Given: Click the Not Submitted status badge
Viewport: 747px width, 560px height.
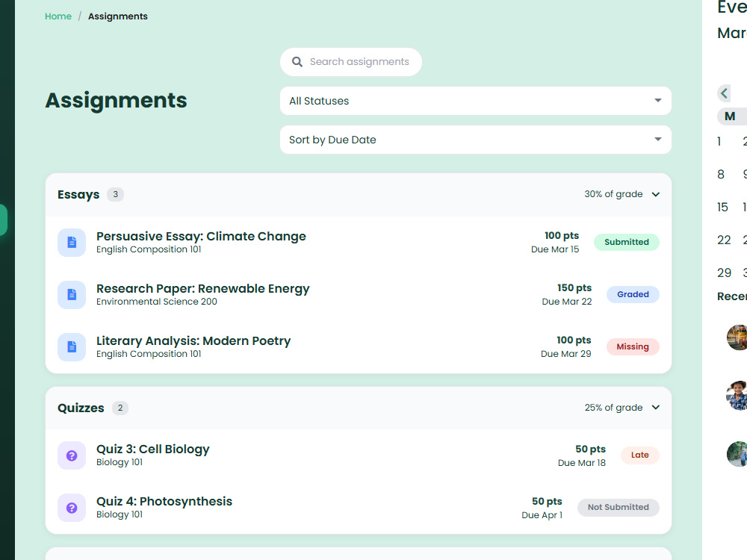Looking at the screenshot, I should [x=619, y=507].
